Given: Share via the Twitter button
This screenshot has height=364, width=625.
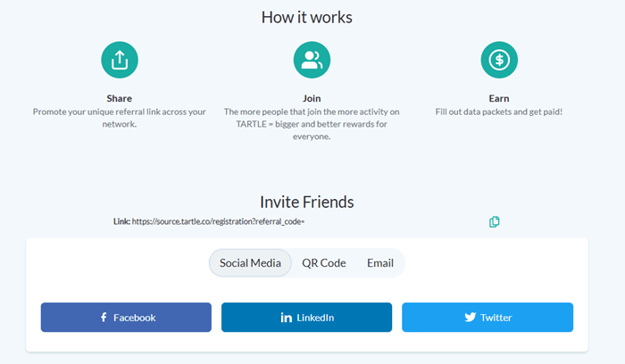Looking at the screenshot, I should (487, 317).
